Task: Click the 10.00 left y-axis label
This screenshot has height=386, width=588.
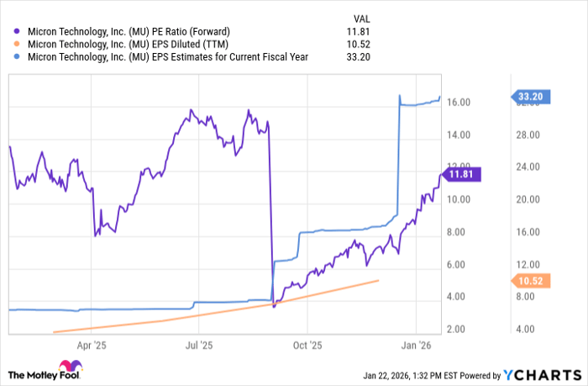Action: tap(459, 199)
